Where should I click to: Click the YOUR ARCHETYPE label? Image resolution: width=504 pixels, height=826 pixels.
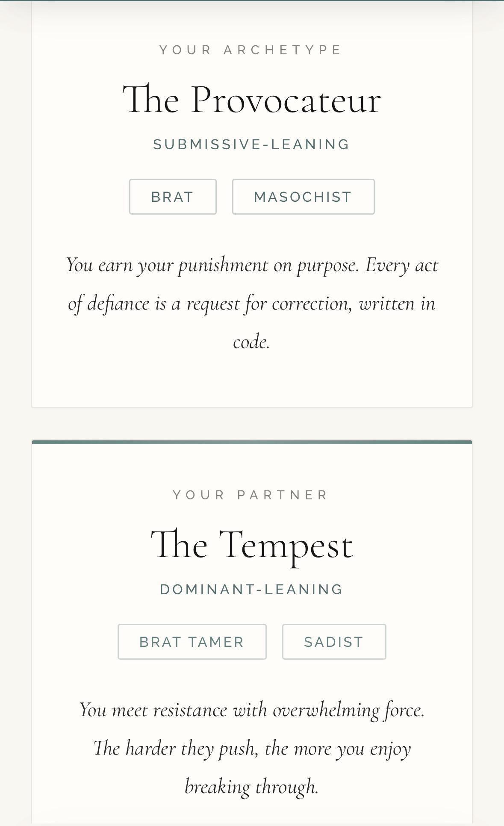[x=251, y=50]
